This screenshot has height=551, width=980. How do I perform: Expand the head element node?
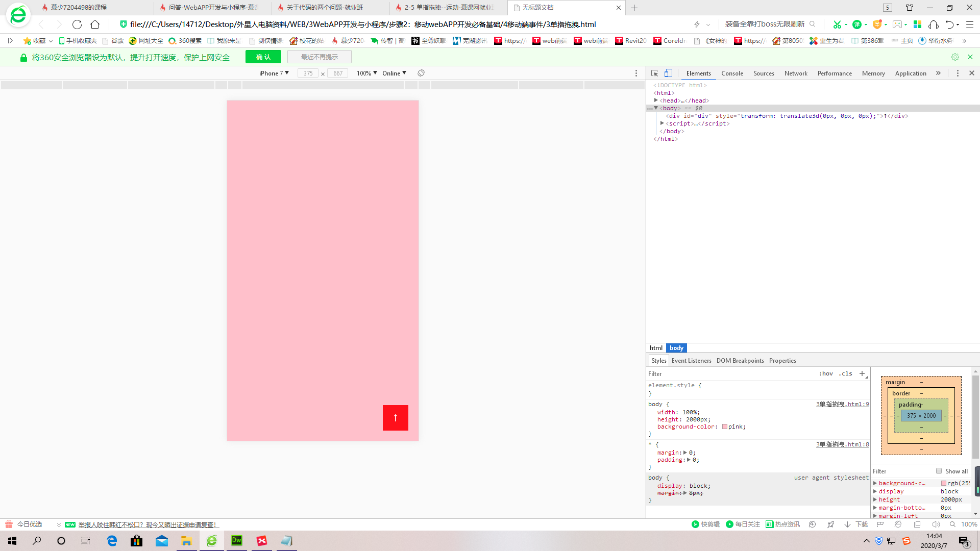[656, 101]
